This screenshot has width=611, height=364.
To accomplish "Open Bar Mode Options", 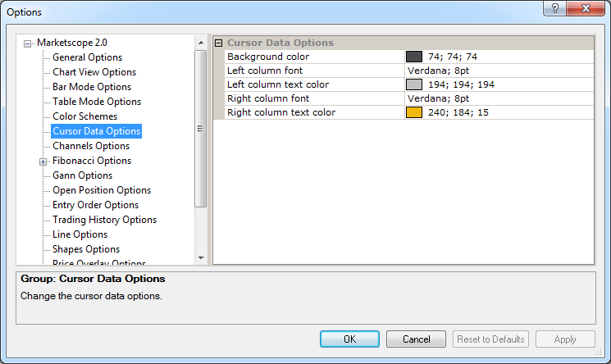I will coord(92,87).
